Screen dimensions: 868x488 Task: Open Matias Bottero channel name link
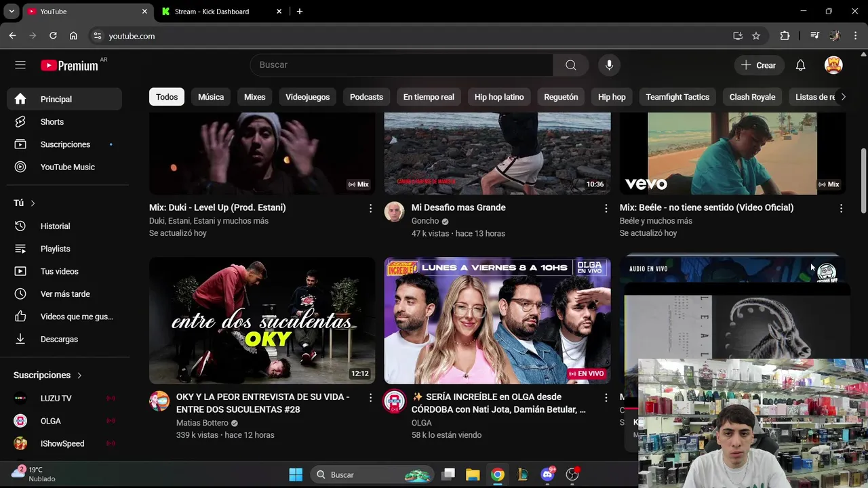tap(202, 423)
